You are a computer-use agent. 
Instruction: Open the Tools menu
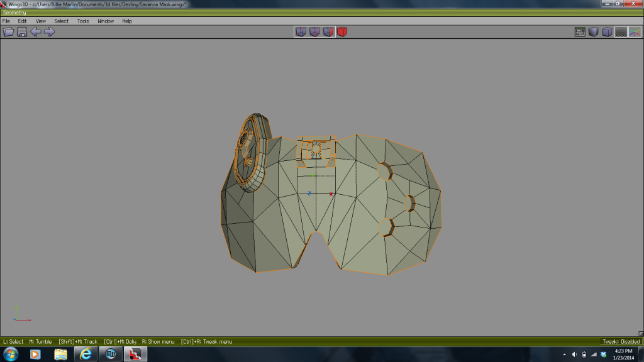click(83, 21)
